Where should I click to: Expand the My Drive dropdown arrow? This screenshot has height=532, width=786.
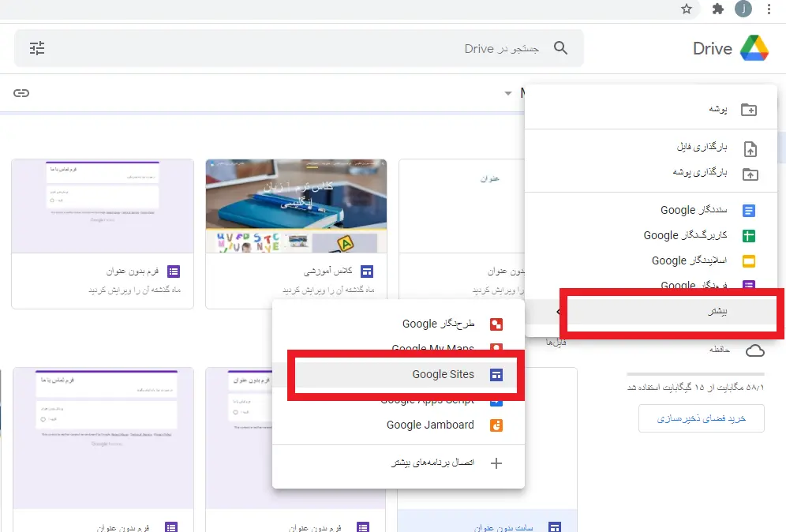[x=508, y=94]
